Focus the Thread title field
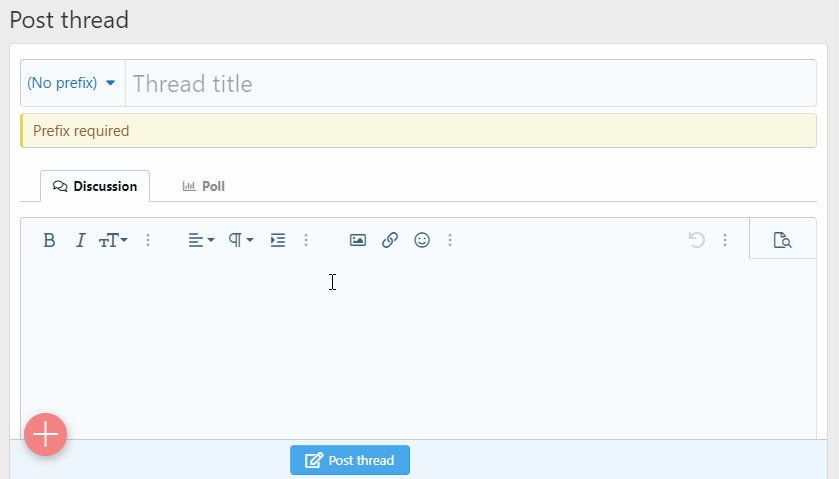This screenshot has width=839, height=479. click(470, 83)
